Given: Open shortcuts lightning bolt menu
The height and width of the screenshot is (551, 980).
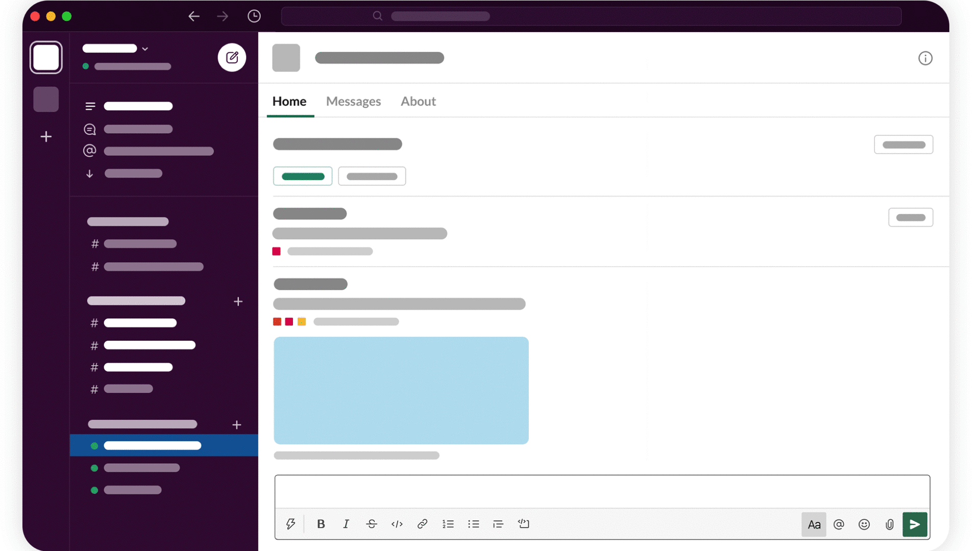Looking at the screenshot, I should (x=290, y=524).
